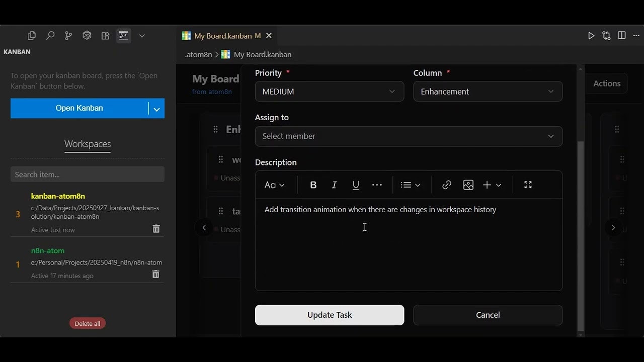
Task: Open the Select member dropdown under Assign to
Action: (409, 136)
